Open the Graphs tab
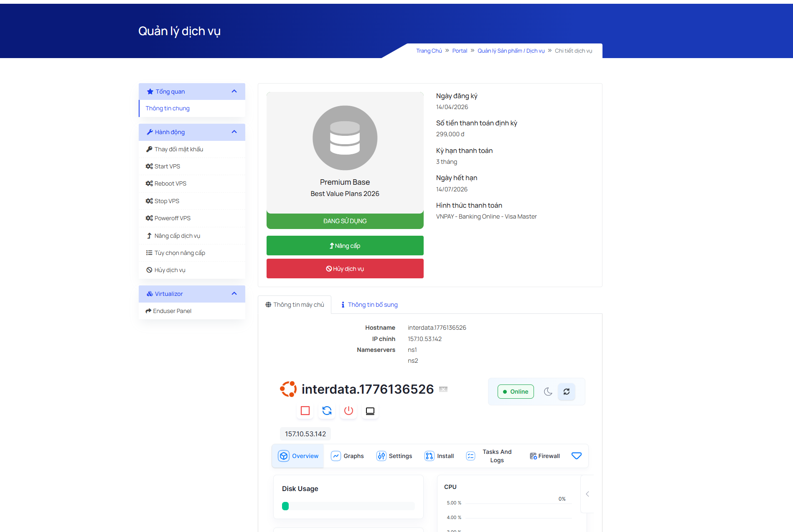Screen dimensions: 793x532 tap(347, 456)
